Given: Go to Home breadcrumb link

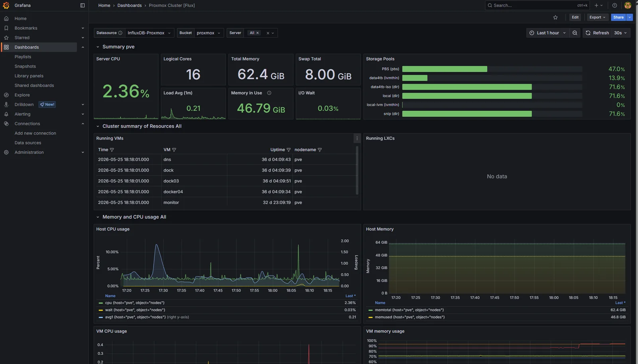Looking at the screenshot, I should 104,6.
